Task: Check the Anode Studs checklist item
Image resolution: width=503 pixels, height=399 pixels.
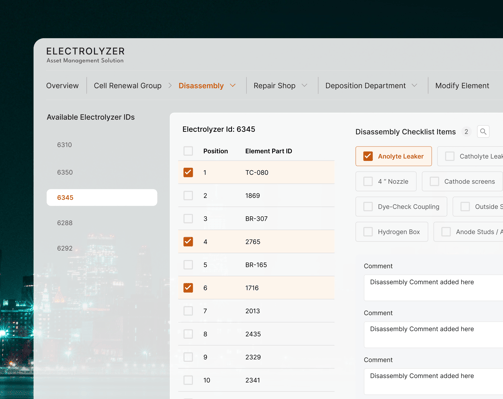Action: pos(446,232)
